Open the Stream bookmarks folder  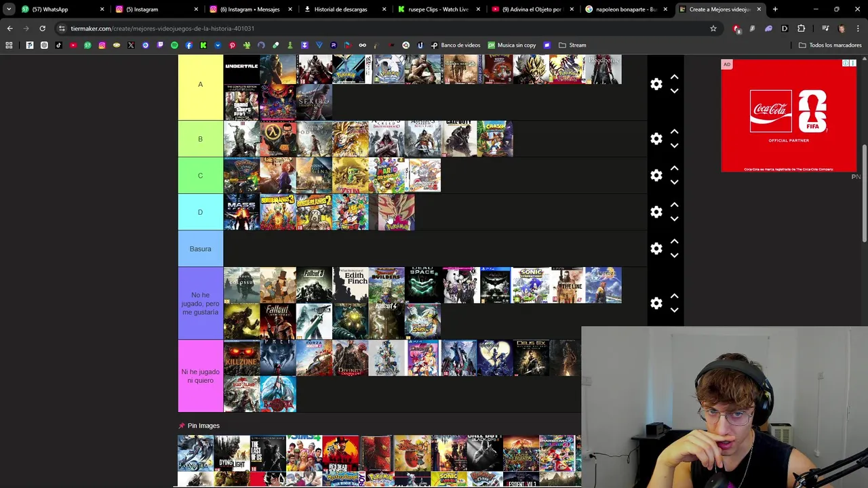pos(572,45)
